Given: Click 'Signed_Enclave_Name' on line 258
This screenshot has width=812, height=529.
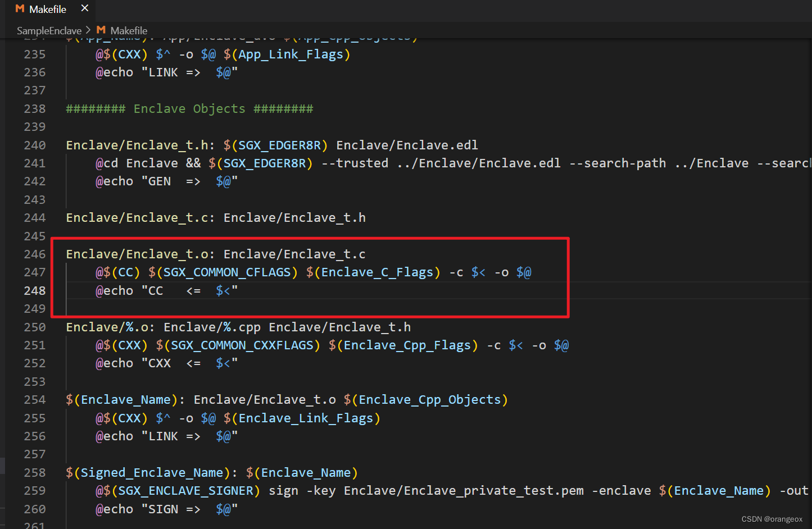Looking at the screenshot, I should (152, 473).
